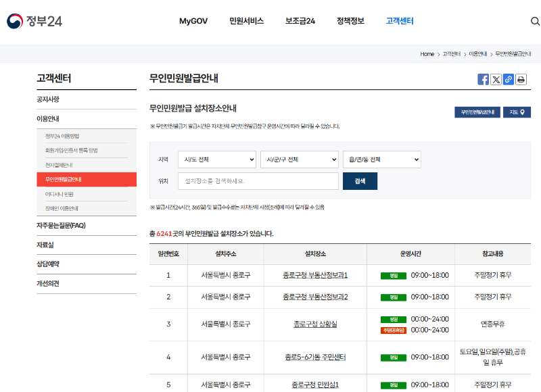Print the page using the printer icon
Image resolution: width=541 pixels, height=392 pixels.
519,79
